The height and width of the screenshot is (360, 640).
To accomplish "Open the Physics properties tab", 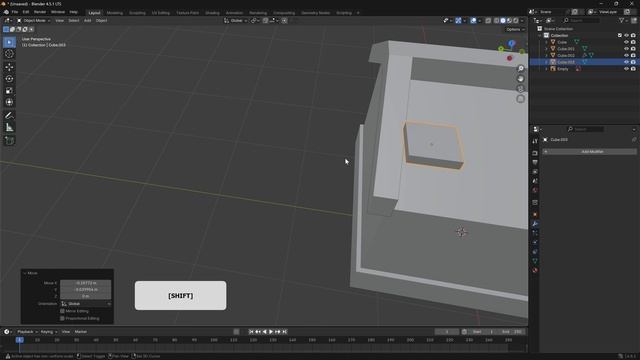I will pos(535,242).
